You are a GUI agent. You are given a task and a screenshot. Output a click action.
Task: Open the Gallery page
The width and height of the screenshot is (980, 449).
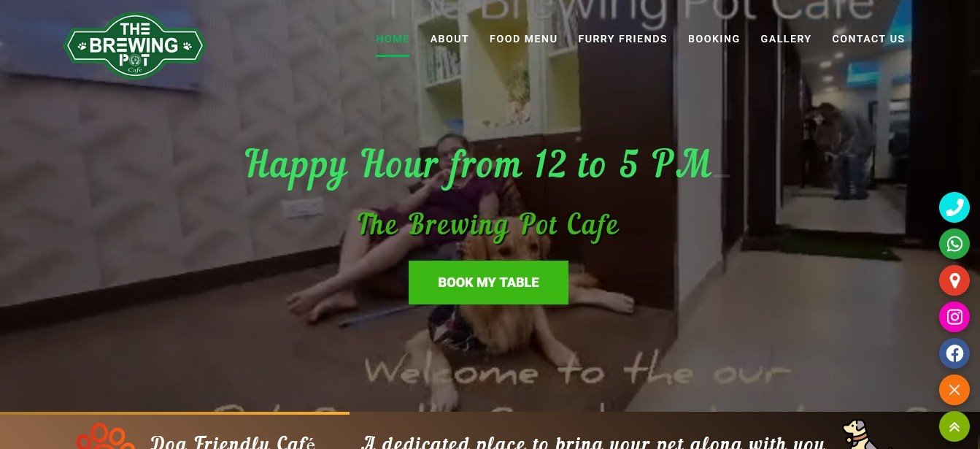[786, 39]
